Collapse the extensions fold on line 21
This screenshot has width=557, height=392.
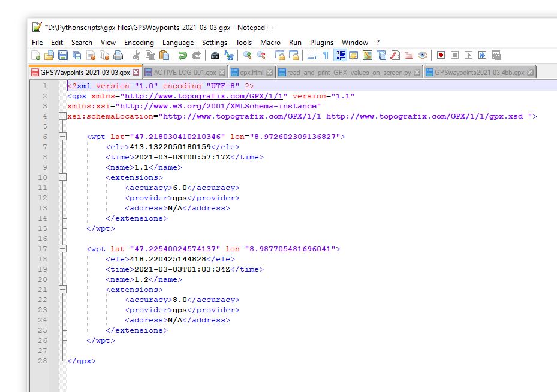[x=62, y=290]
